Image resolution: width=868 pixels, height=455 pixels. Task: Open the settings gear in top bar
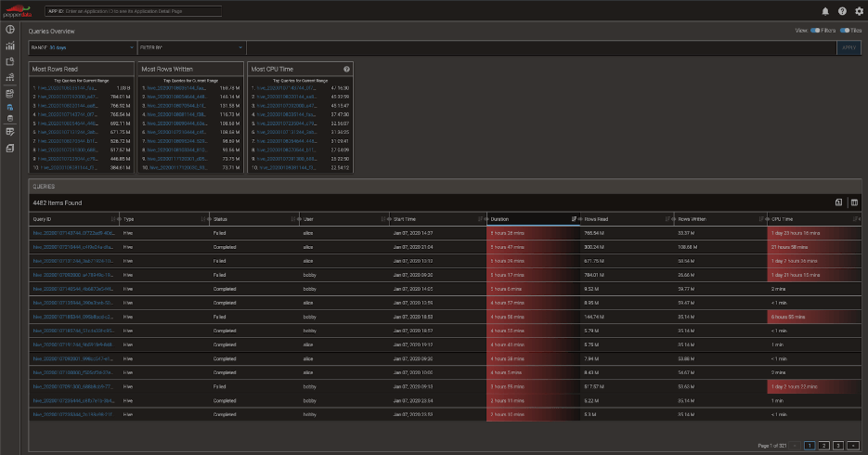pyautogui.click(x=859, y=11)
